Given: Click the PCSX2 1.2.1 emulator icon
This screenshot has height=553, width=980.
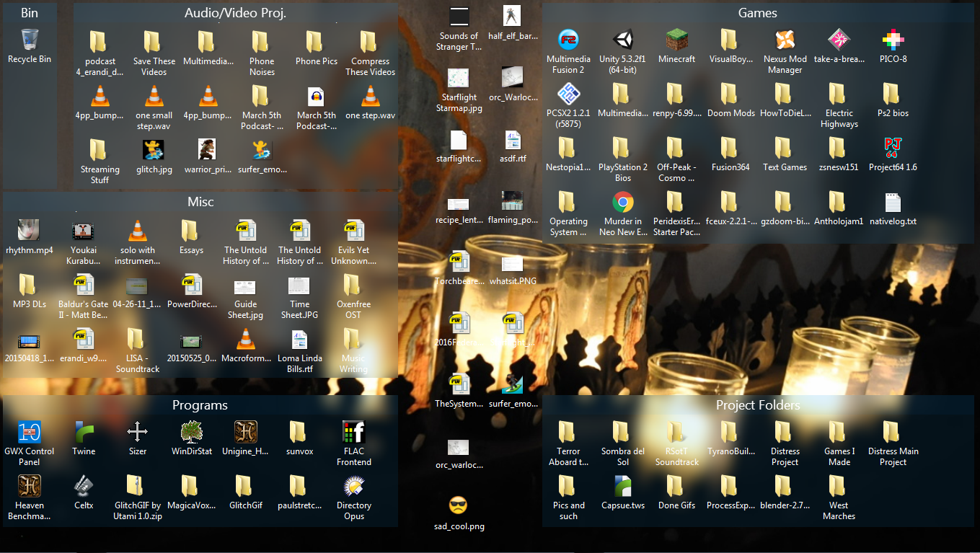Looking at the screenshot, I should pos(568,94).
